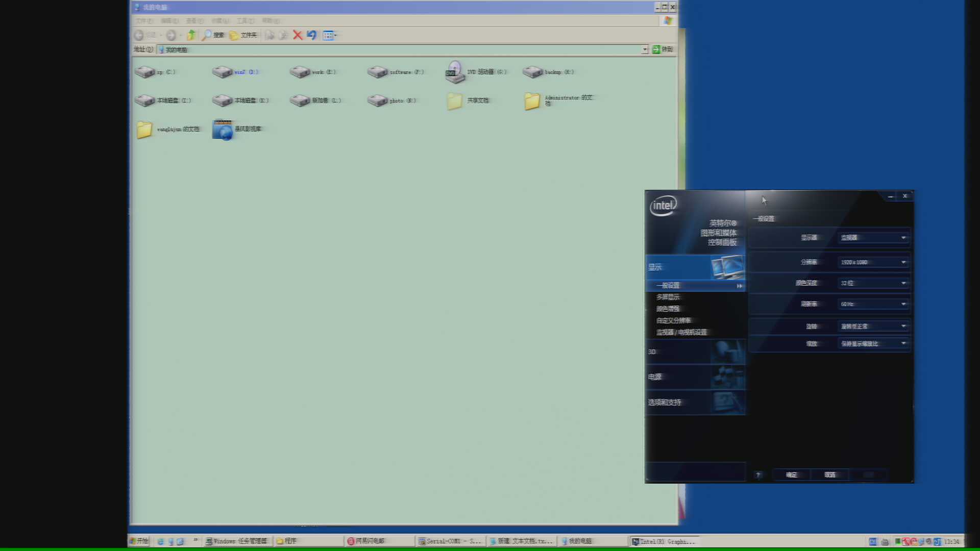980x551 pixels.
Task: Open the Views icon in the toolbar
Action: [x=329, y=35]
